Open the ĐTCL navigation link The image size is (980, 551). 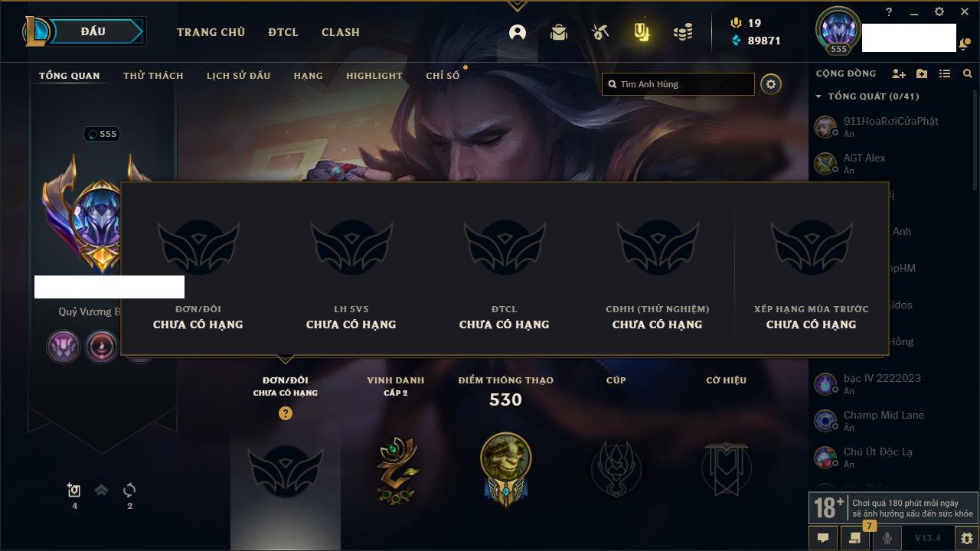pyautogui.click(x=283, y=32)
